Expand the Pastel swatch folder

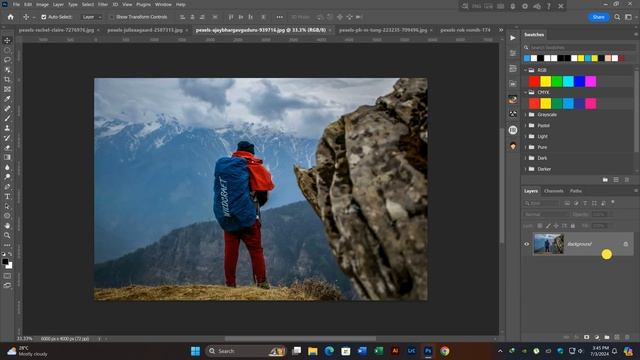click(x=525, y=126)
